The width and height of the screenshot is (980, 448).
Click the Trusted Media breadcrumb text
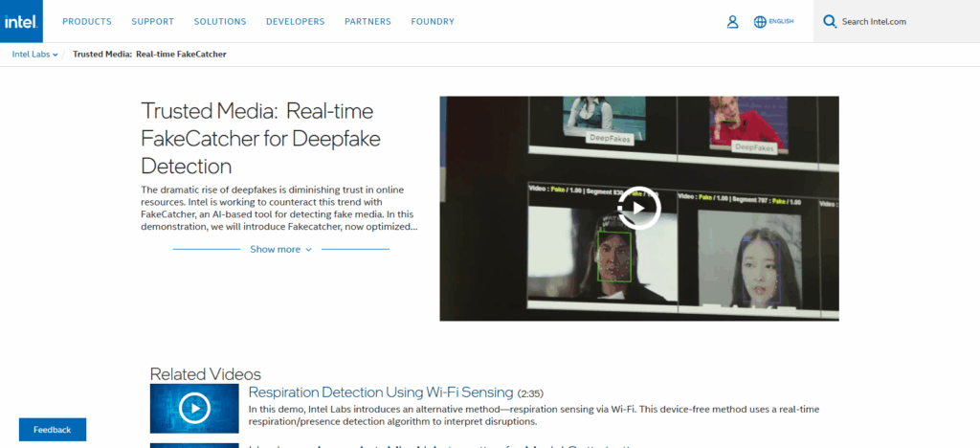point(149,55)
